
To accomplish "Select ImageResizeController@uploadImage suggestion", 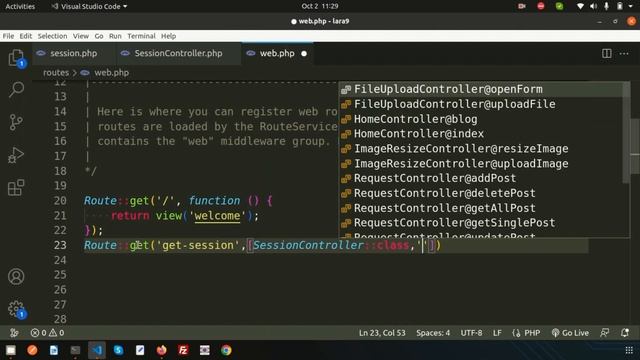I will tap(481, 163).
